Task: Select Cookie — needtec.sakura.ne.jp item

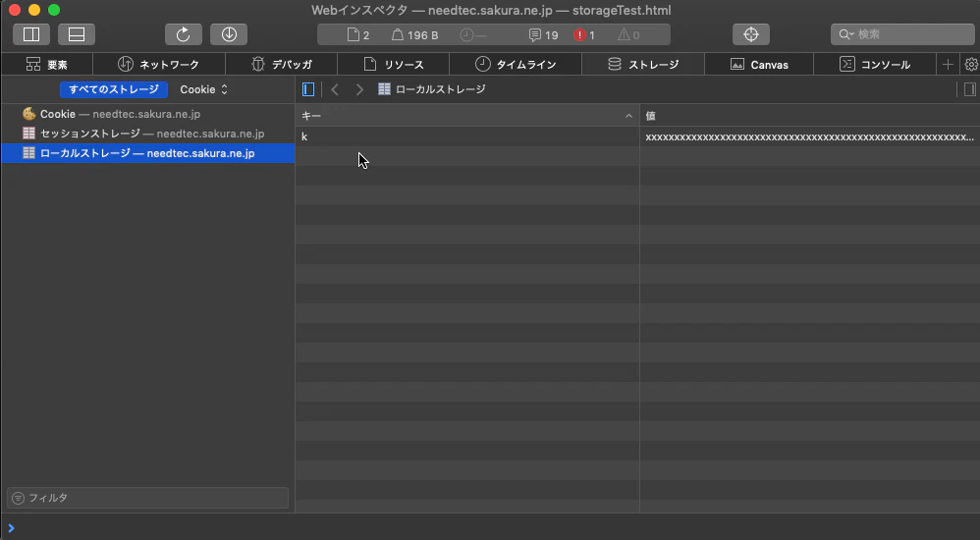Action: 148,114
